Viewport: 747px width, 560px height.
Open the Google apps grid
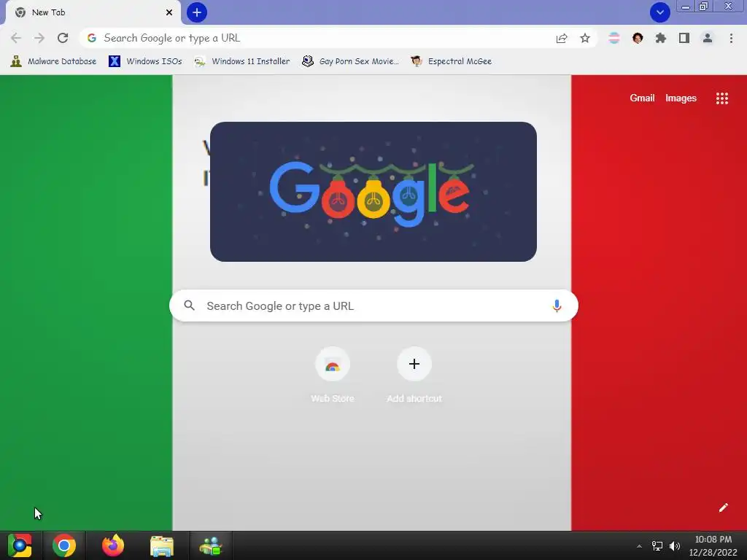[x=721, y=98]
